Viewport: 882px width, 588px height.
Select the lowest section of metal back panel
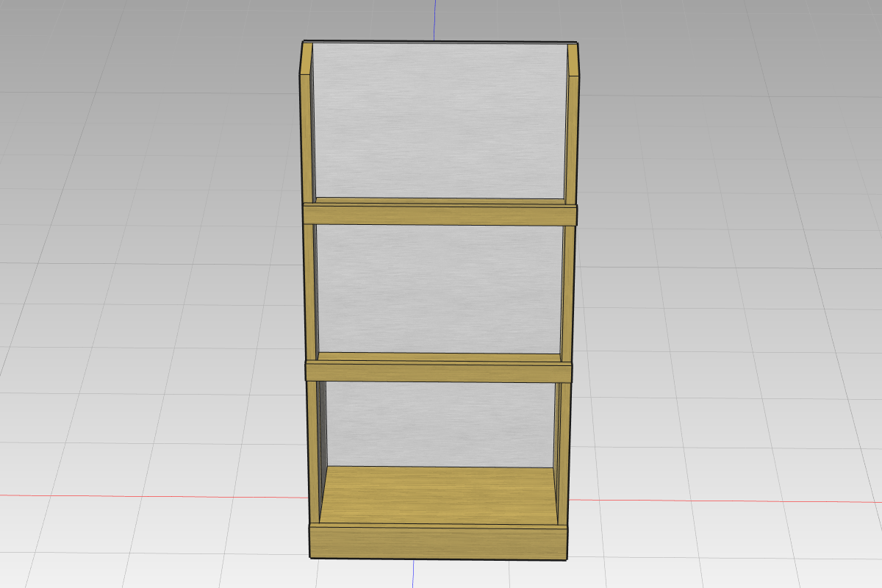(x=439, y=423)
